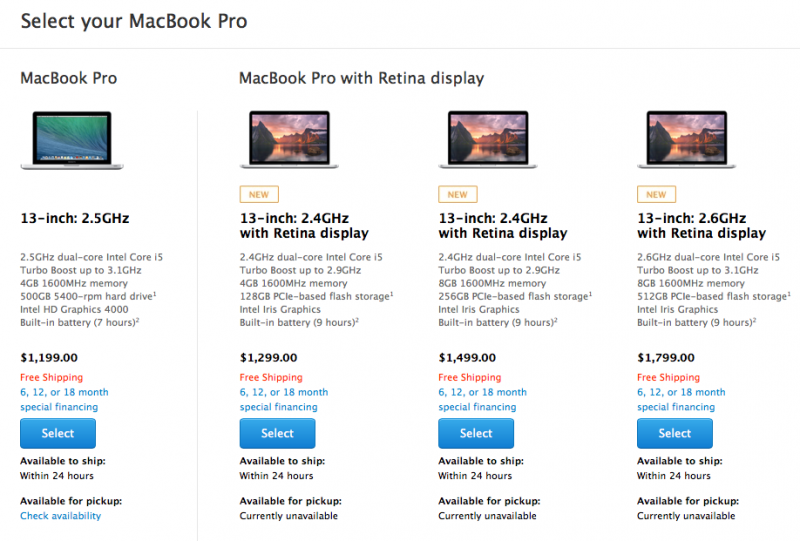Select the $1,199 13-inch 2.5GHz MacBook Pro

click(x=58, y=433)
